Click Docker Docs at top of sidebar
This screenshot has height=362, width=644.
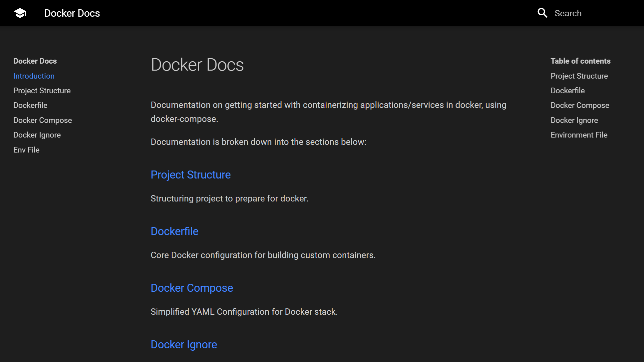coord(35,61)
